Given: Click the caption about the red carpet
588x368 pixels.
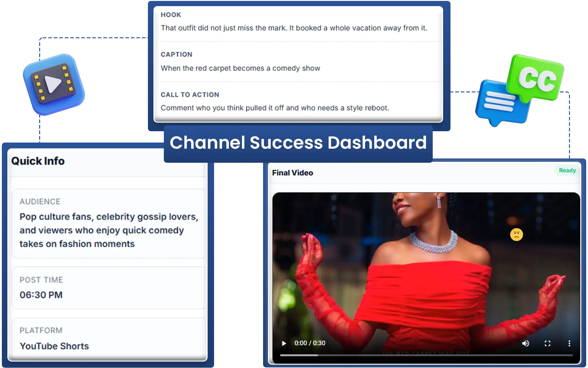Looking at the screenshot, I should 240,68.
